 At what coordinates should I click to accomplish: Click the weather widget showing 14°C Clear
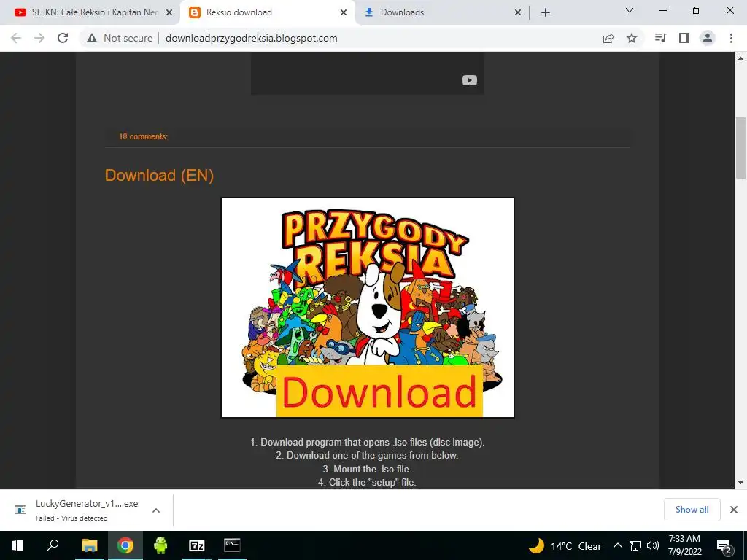tap(565, 545)
